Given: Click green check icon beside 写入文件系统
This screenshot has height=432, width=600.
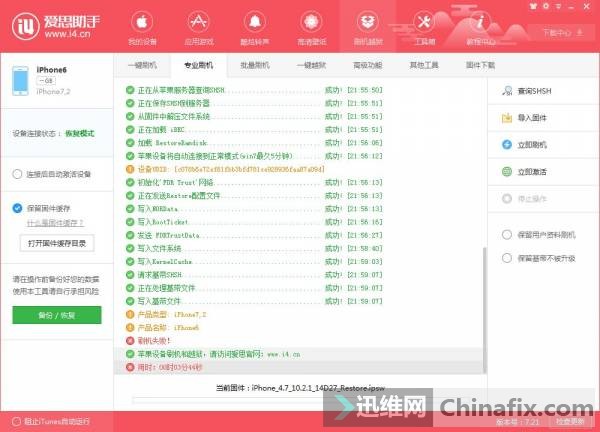Looking at the screenshot, I should pos(130,248).
